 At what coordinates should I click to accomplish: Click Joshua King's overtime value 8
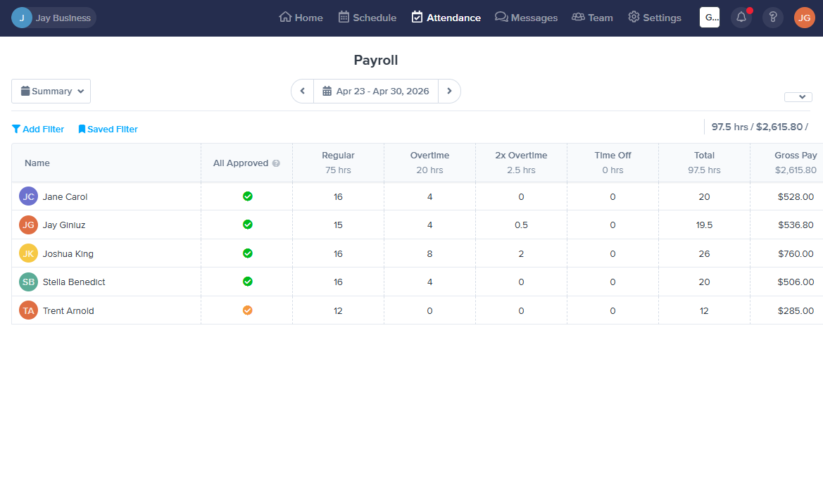click(x=430, y=254)
